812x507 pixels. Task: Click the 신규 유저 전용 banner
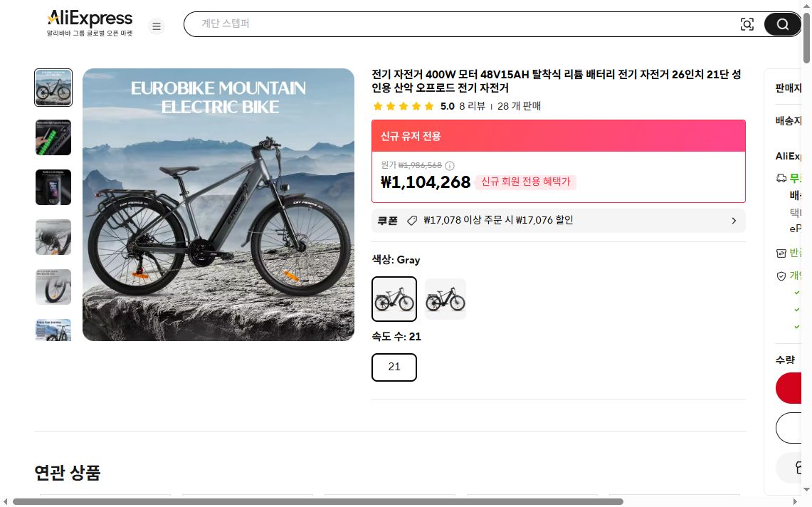(558, 135)
